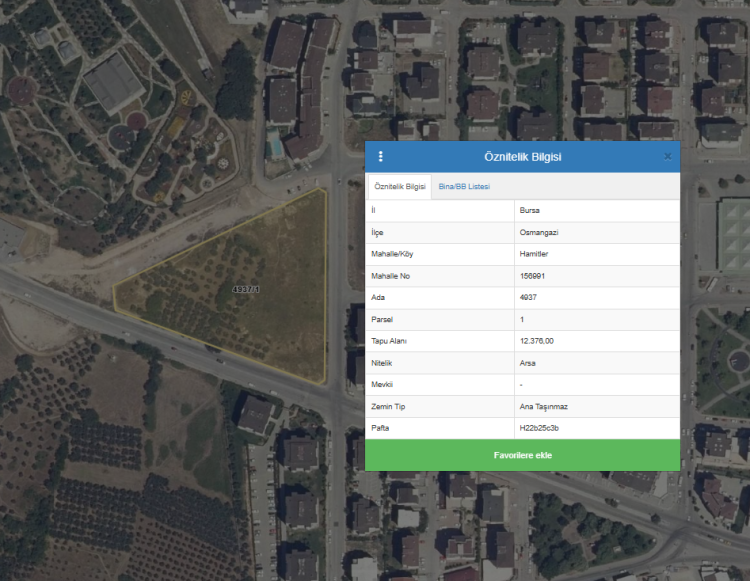Click the green Favorilere ekle button
The width and height of the screenshot is (750, 581).
click(x=522, y=455)
